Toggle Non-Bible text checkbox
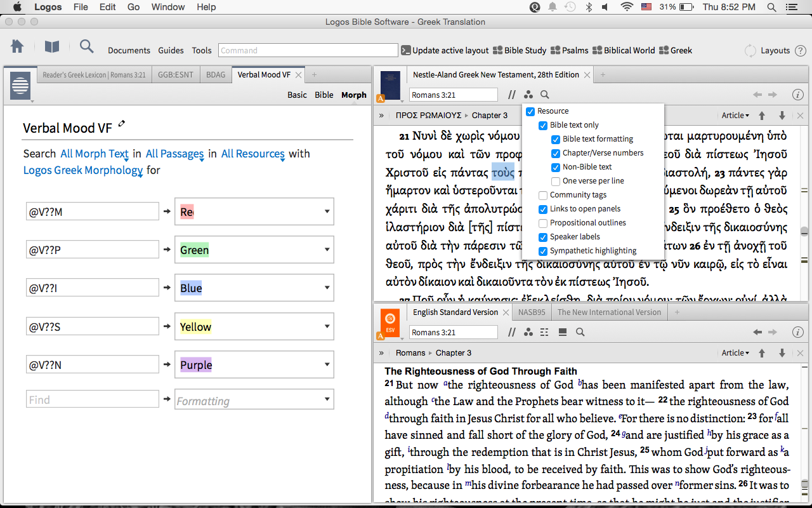This screenshot has height=508, width=812. tap(556, 167)
